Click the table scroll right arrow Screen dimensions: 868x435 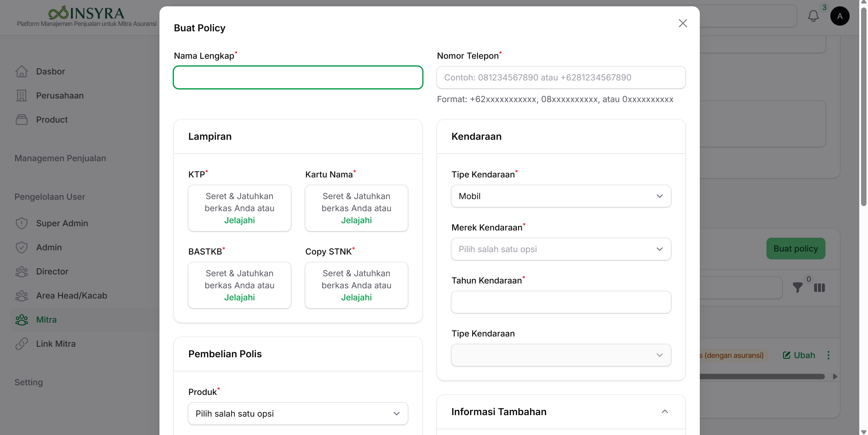click(834, 377)
